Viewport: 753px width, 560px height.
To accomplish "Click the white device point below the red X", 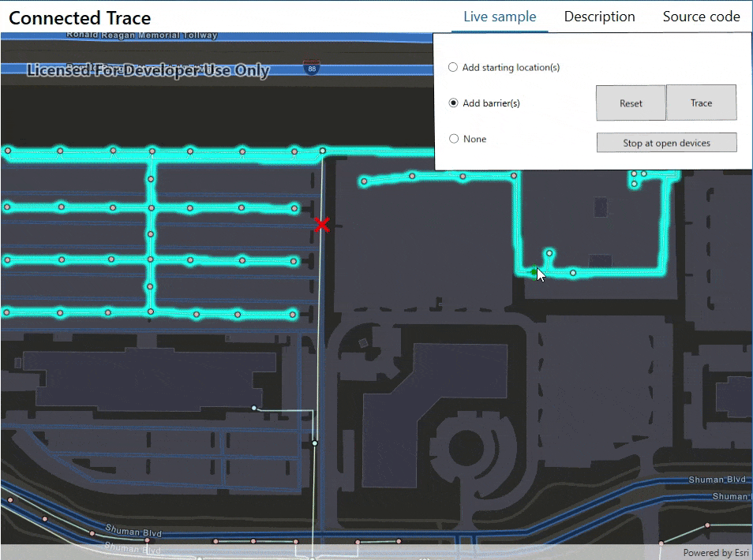I will pyautogui.click(x=314, y=443).
